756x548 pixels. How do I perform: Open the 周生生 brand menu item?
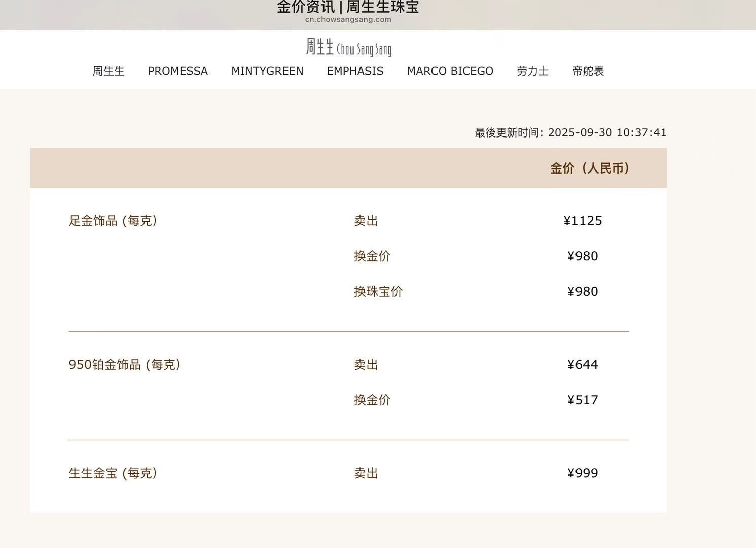pos(109,71)
